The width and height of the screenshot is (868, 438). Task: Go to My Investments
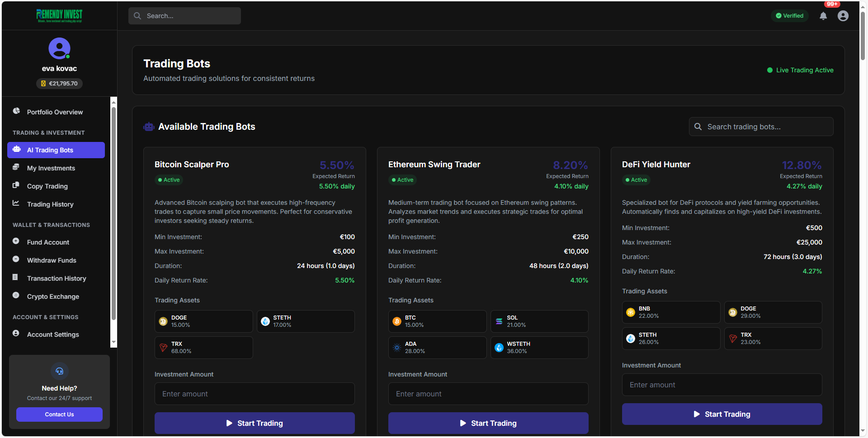point(56,168)
